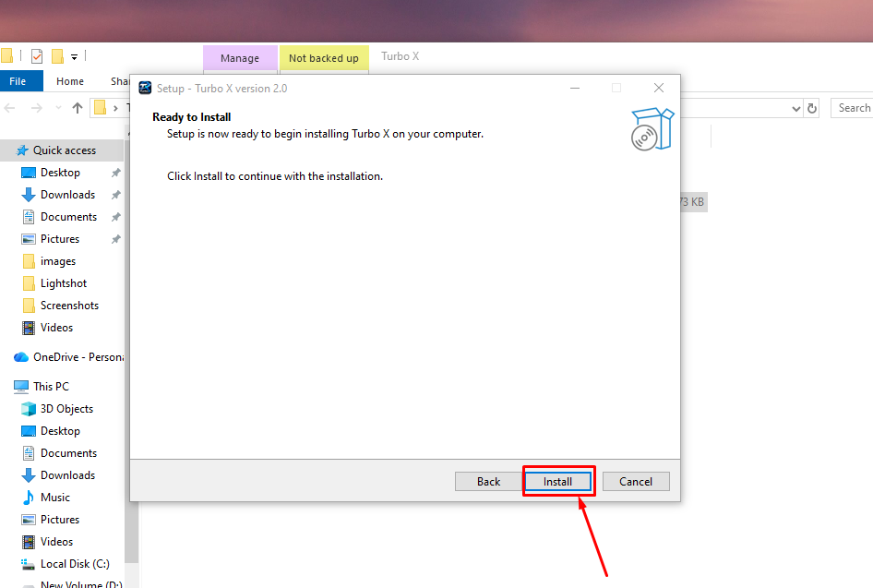Expand the address bar history dropdown
873x588 pixels.
click(x=796, y=109)
